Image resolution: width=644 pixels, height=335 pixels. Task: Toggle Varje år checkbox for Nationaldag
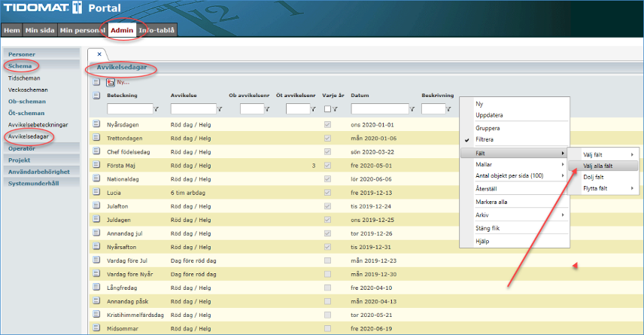click(x=327, y=178)
